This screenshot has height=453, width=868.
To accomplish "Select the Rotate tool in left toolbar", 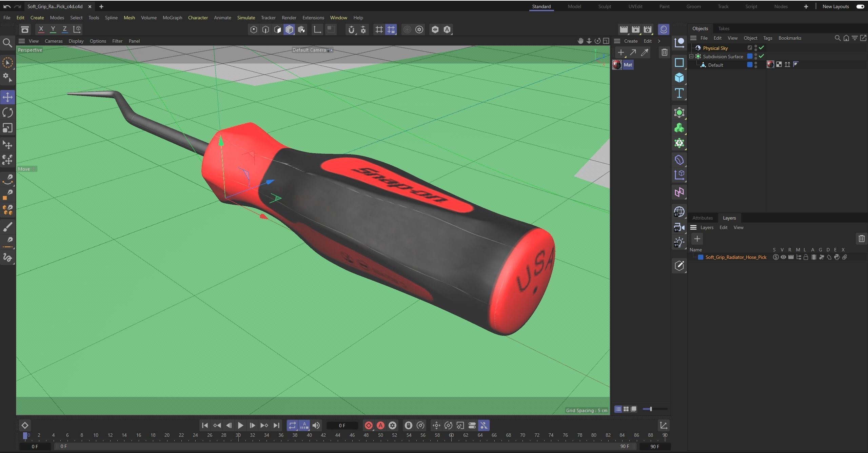I will tap(7, 112).
